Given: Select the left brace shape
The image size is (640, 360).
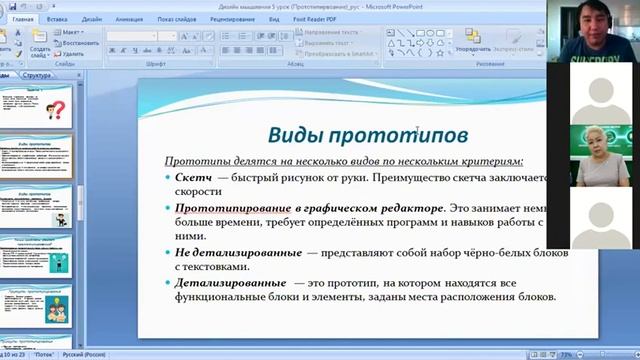Looking at the screenshot, I should click(420, 53).
